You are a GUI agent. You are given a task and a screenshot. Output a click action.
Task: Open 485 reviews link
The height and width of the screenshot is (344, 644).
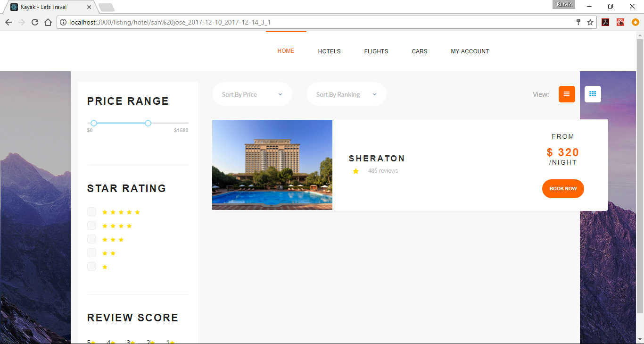pyautogui.click(x=383, y=171)
